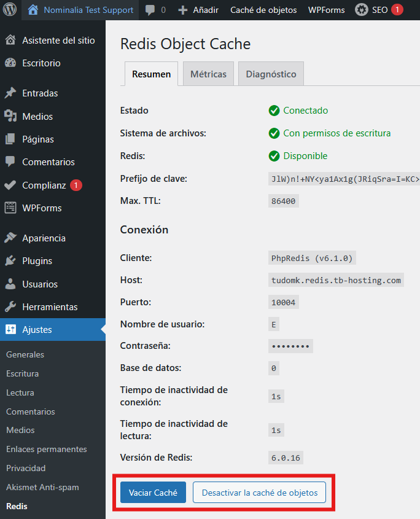Click the Usuarios person icon

point(10,284)
